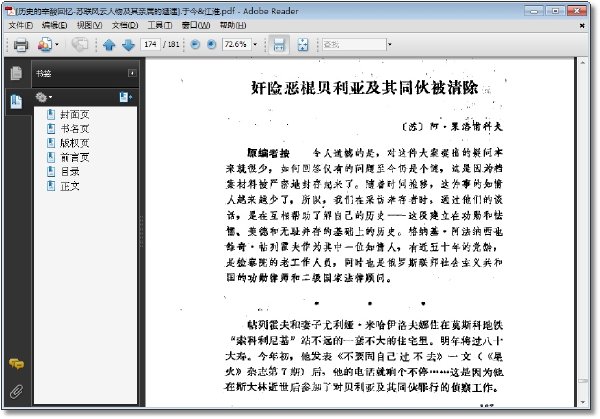This screenshot has width=600, height=419.
Task: Click the scroll-down arrow of document scrollbar
Action: (x=582, y=403)
